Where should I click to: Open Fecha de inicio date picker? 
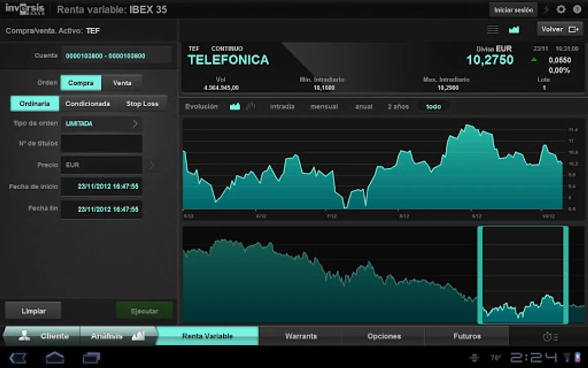(x=102, y=186)
